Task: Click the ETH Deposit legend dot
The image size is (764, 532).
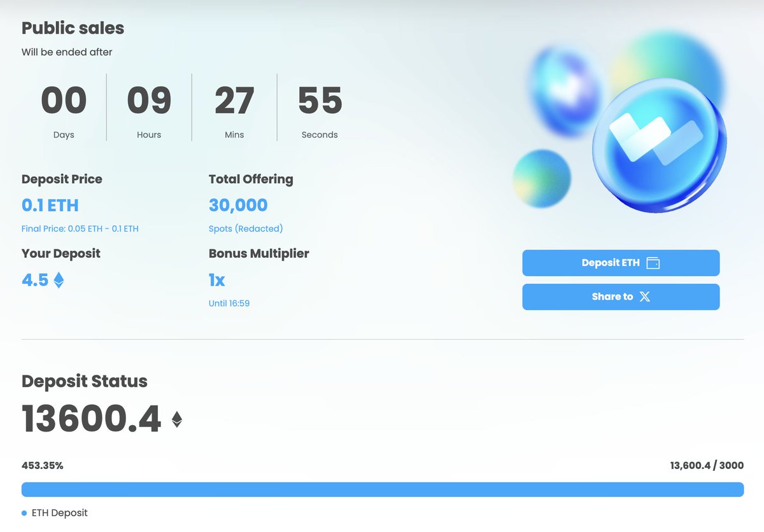Action: [24, 513]
